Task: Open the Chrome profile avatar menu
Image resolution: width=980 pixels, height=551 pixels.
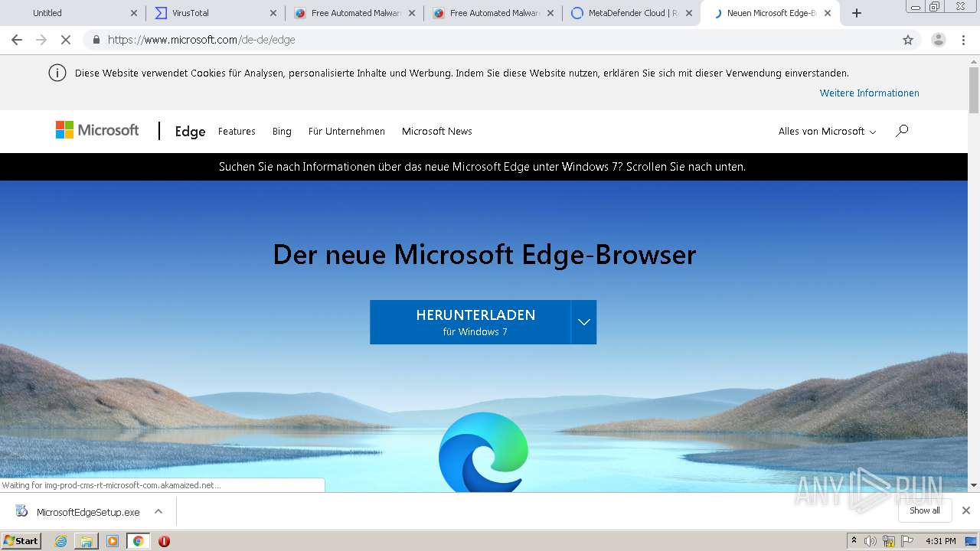Action: click(x=939, y=40)
